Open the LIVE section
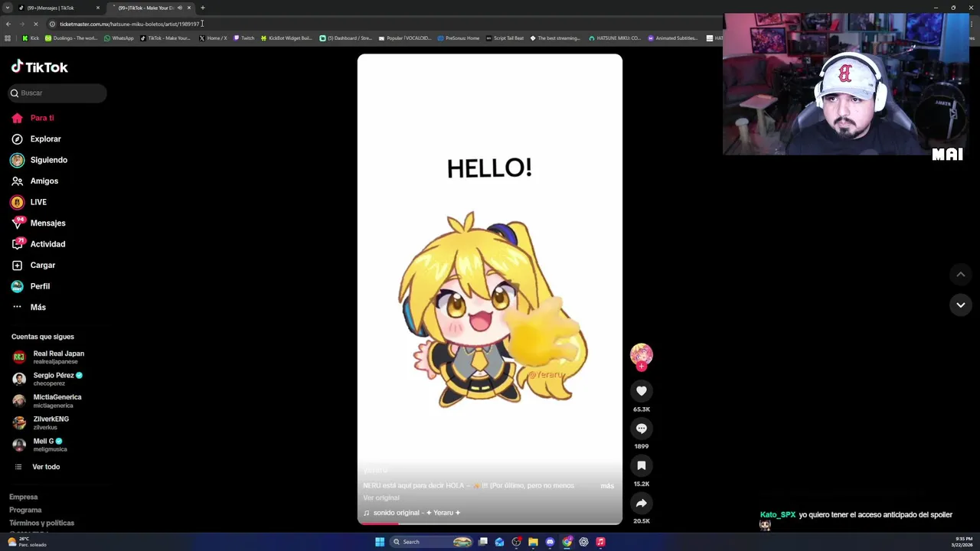The image size is (980, 551). pyautogui.click(x=28, y=202)
